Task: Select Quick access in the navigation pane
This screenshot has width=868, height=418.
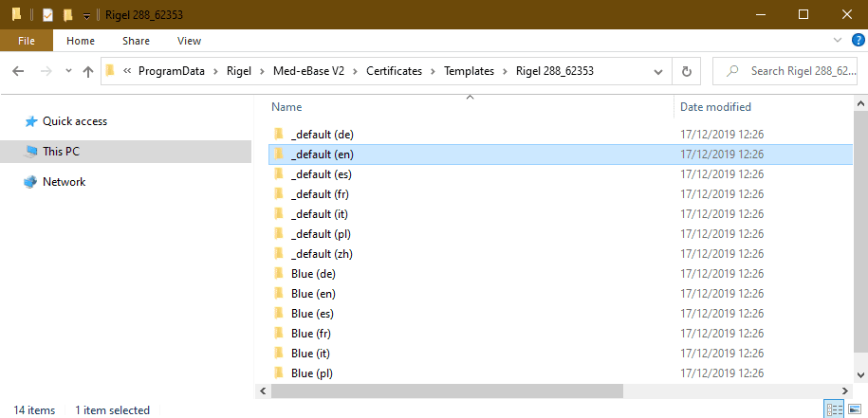Action: pyautogui.click(x=74, y=121)
